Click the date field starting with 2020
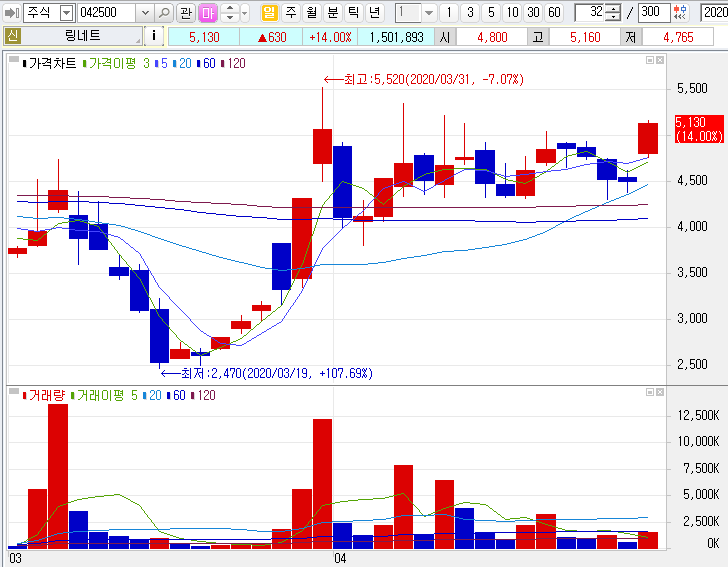The image size is (728, 567). (x=714, y=13)
